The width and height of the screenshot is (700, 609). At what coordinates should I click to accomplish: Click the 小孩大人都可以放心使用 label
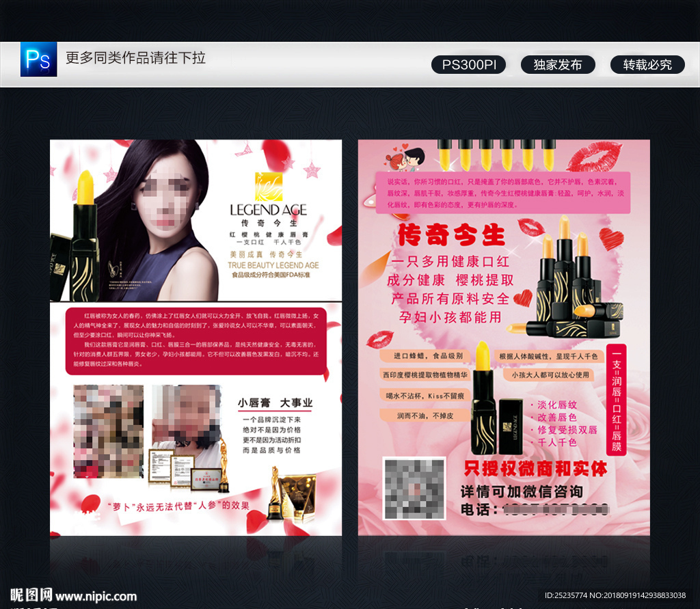(550, 375)
